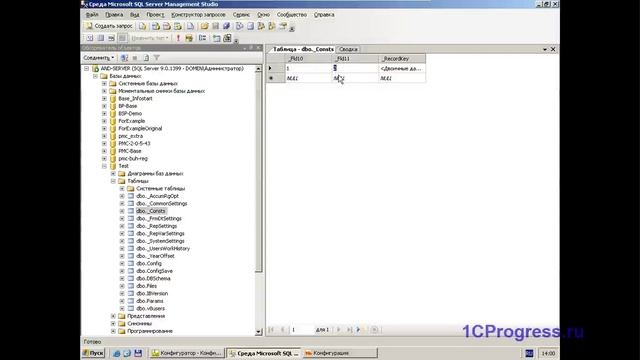640x360 pixels.
Task: Expand the Base_Infostart database
Action: point(104,99)
